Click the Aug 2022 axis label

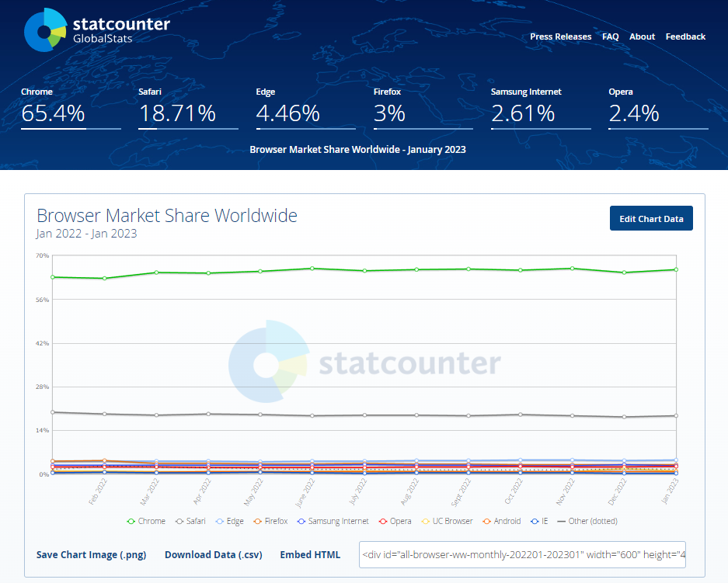[410, 491]
